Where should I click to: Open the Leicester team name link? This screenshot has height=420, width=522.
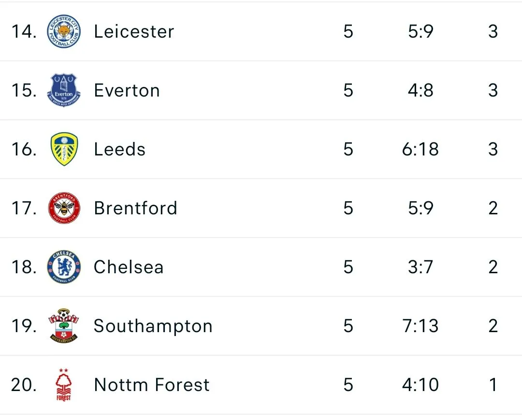[134, 32]
